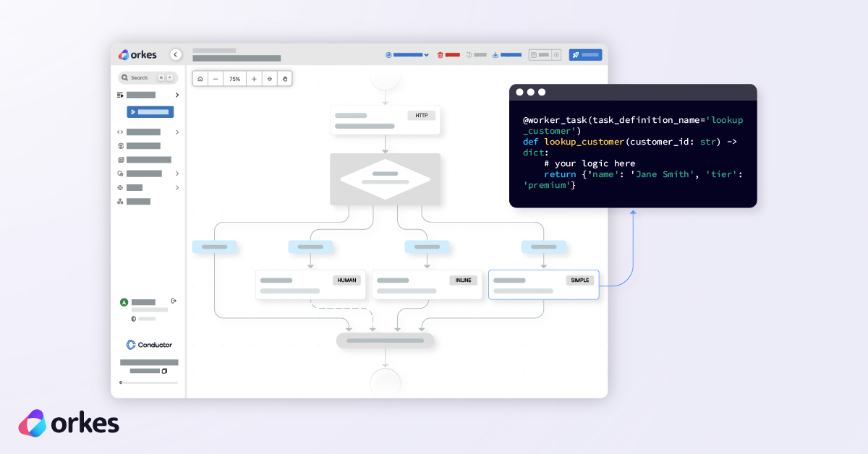Click the orkes logo in the app header
Image resolution: width=868 pixels, height=454 pixels.
click(137, 54)
